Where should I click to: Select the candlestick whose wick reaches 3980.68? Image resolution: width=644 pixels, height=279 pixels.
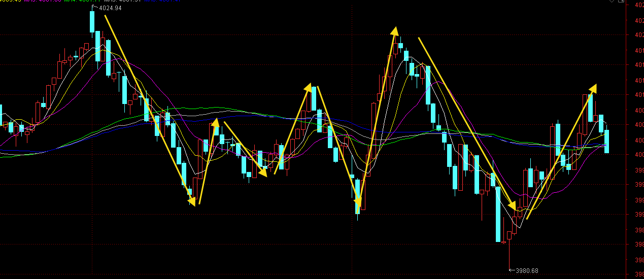click(x=509, y=251)
